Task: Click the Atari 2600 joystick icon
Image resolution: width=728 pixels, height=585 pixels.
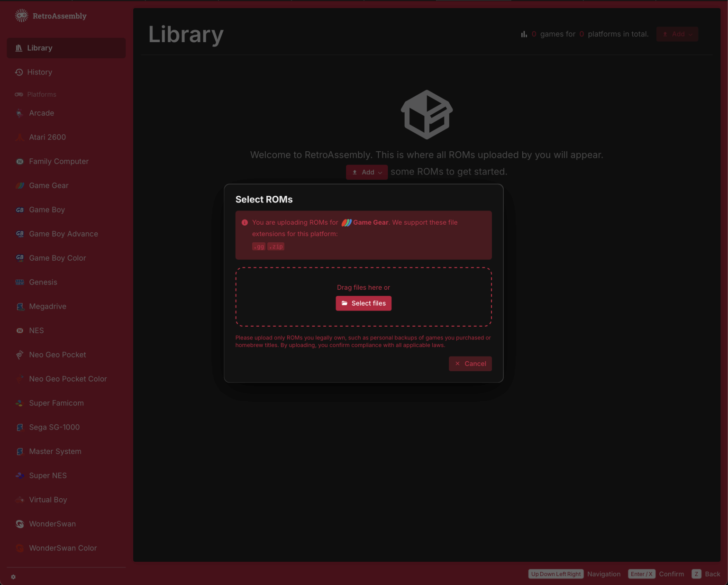Action: (20, 137)
